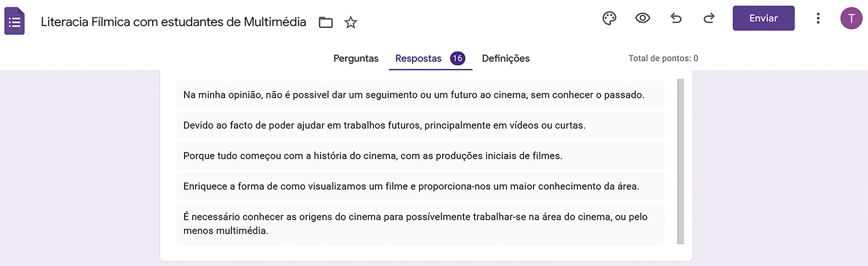Open the more options menu

pyautogui.click(x=818, y=19)
